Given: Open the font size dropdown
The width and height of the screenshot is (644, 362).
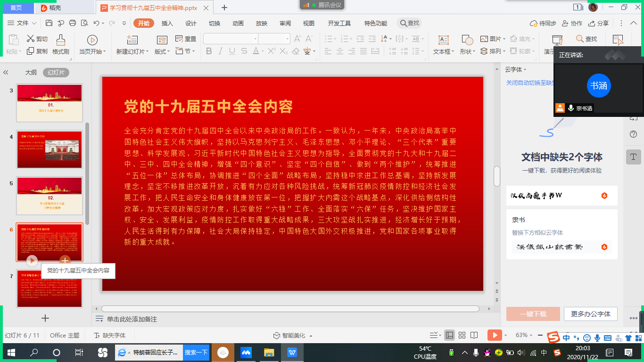Looking at the screenshot, I should pyautogui.click(x=287, y=39).
